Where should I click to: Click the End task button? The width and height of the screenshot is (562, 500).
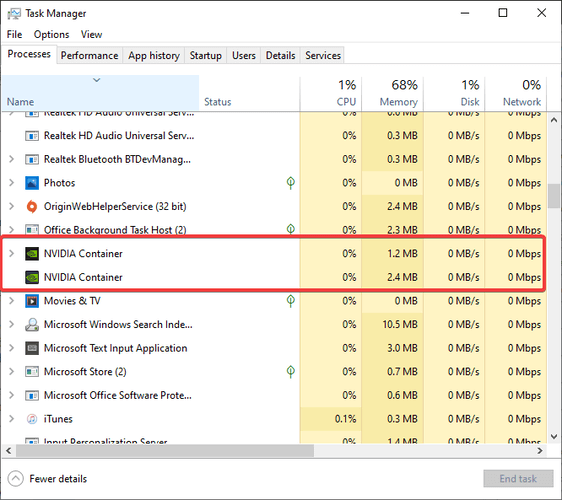pyautogui.click(x=518, y=479)
